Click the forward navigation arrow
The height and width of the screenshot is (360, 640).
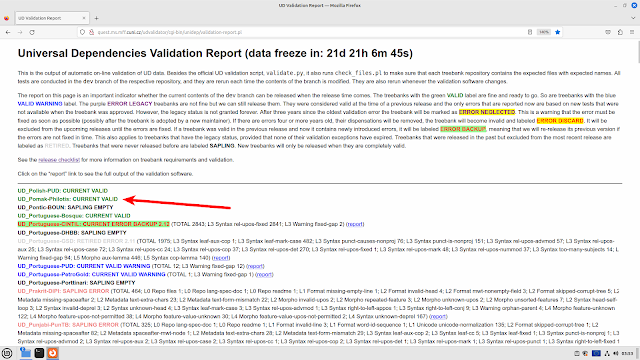(x=20, y=32)
